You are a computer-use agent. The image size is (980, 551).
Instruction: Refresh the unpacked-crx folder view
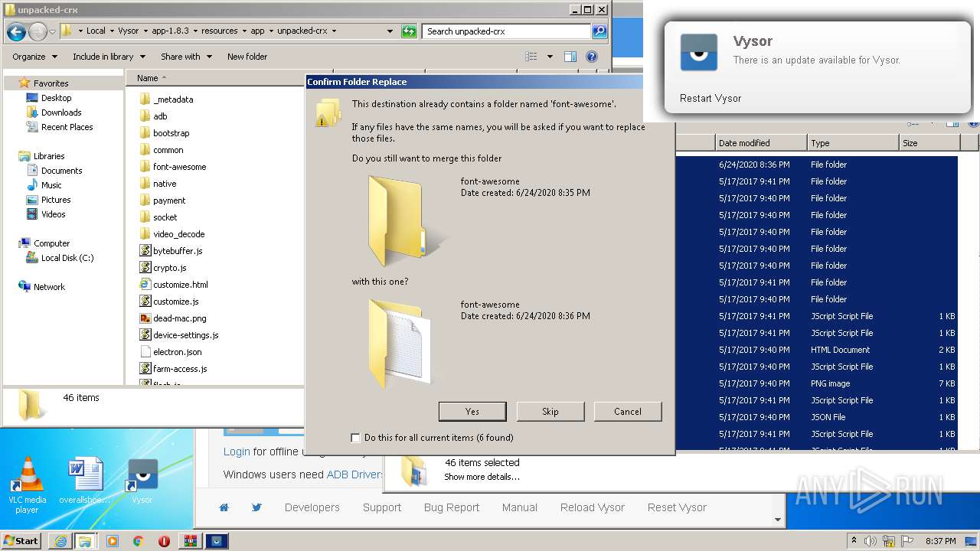click(x=410, y=31)
